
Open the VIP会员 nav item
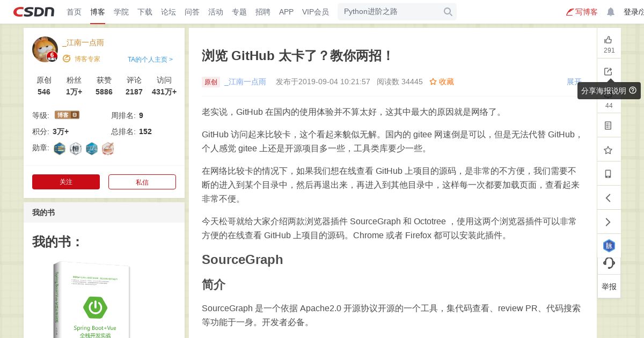click(x=316, y=12)
